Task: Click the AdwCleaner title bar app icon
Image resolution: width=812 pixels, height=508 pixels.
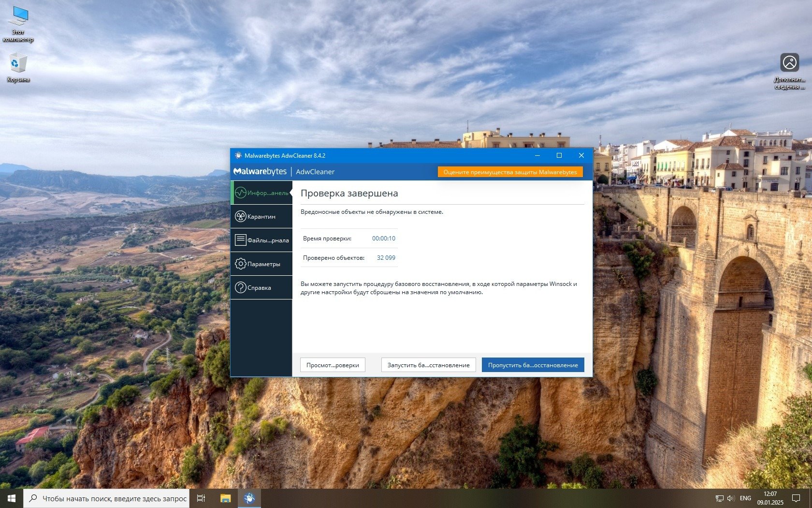Action: click(238, 155)
